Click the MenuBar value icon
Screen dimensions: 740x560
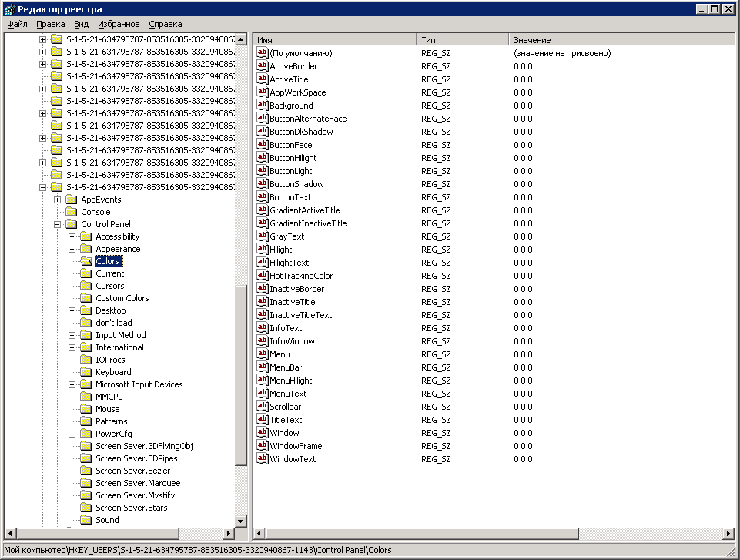[263, 367]
